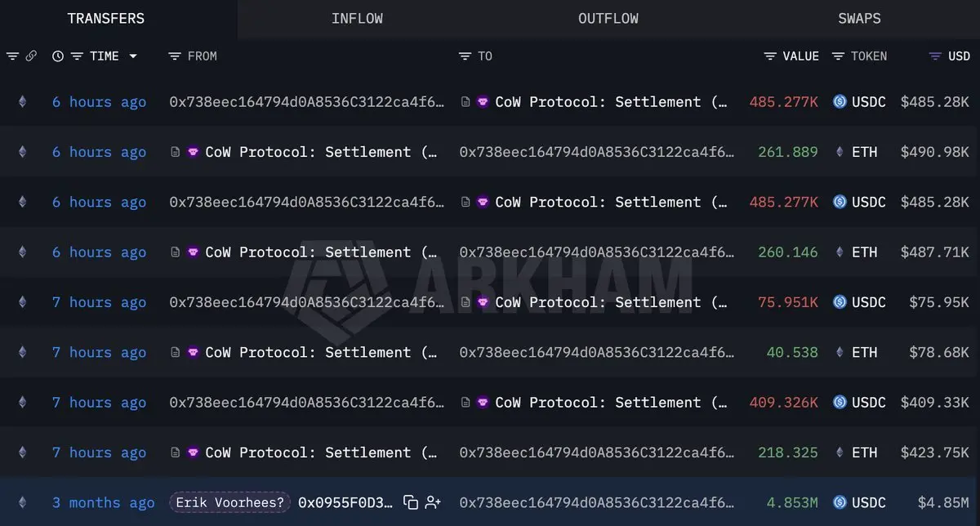Click ETH token icon in 40.538 row

tap(840, 352)
